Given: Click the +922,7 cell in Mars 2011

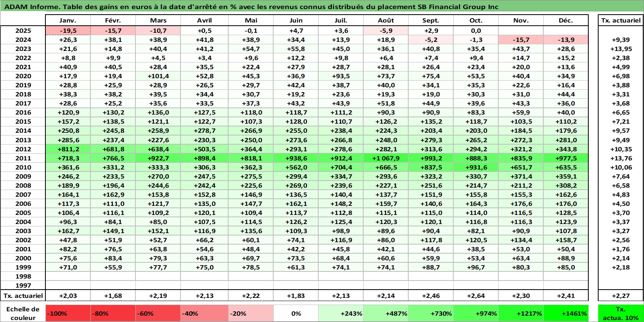Looking at the screenshot, I should pyautogui.click(x=158, y=158).
